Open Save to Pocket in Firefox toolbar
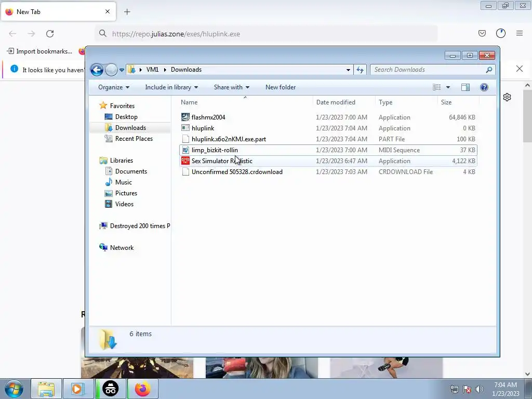Viewport: 532px width, 399px height. (x=482, y=33)
